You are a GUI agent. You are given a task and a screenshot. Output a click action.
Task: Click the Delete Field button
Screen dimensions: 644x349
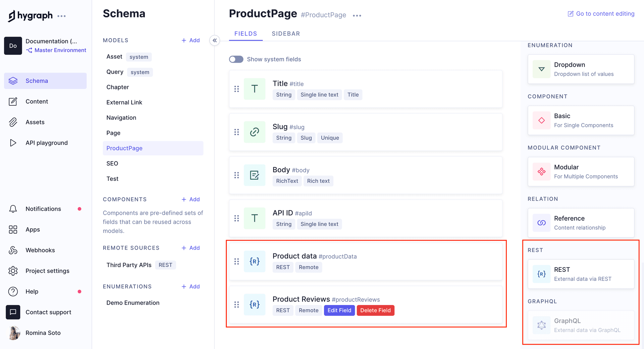coord(375,310)
